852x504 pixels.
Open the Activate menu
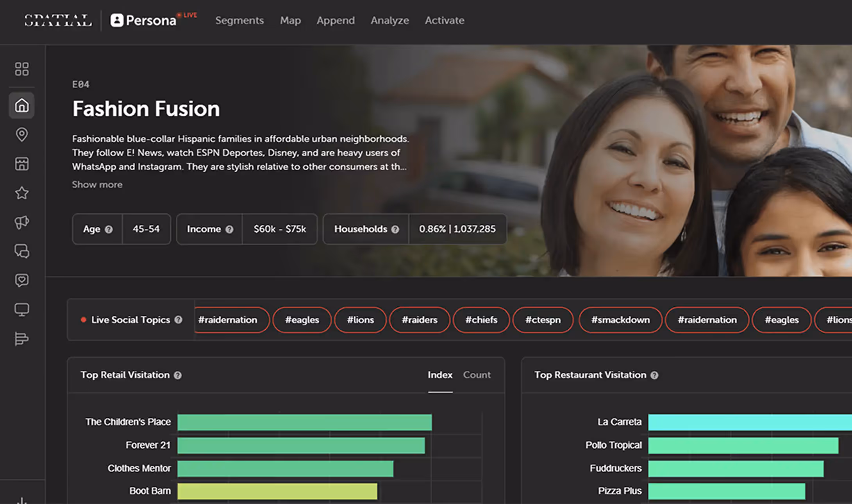point(445,20)
